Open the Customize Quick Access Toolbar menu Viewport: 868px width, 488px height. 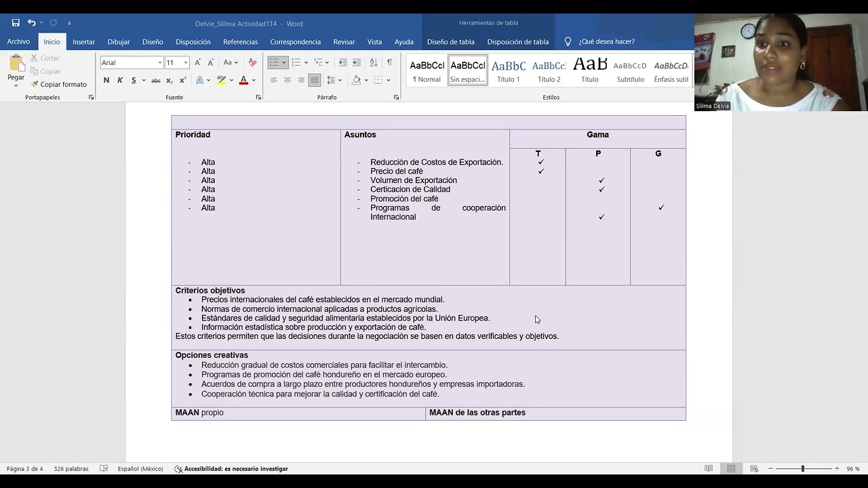(69, 23)
